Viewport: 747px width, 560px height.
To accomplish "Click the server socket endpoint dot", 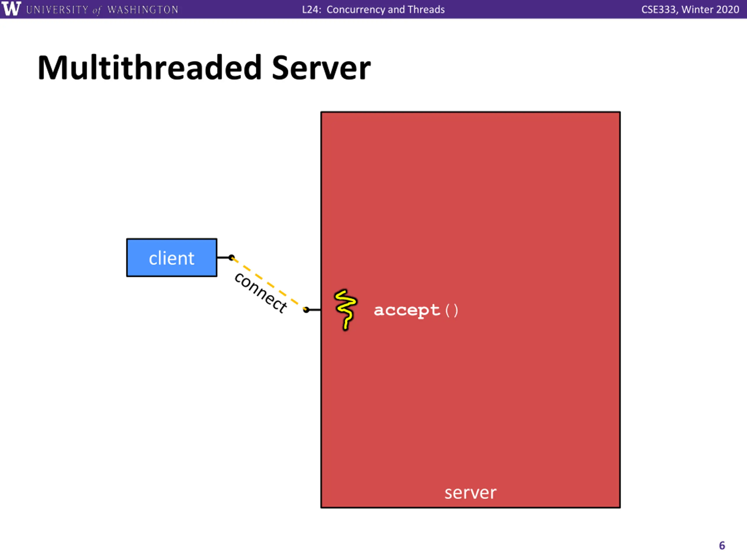I will (x=306, y=310).
